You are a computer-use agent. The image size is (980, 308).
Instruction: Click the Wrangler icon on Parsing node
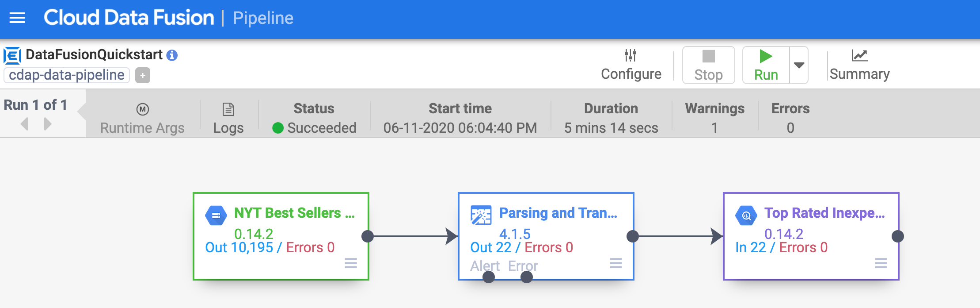[481, 216]
